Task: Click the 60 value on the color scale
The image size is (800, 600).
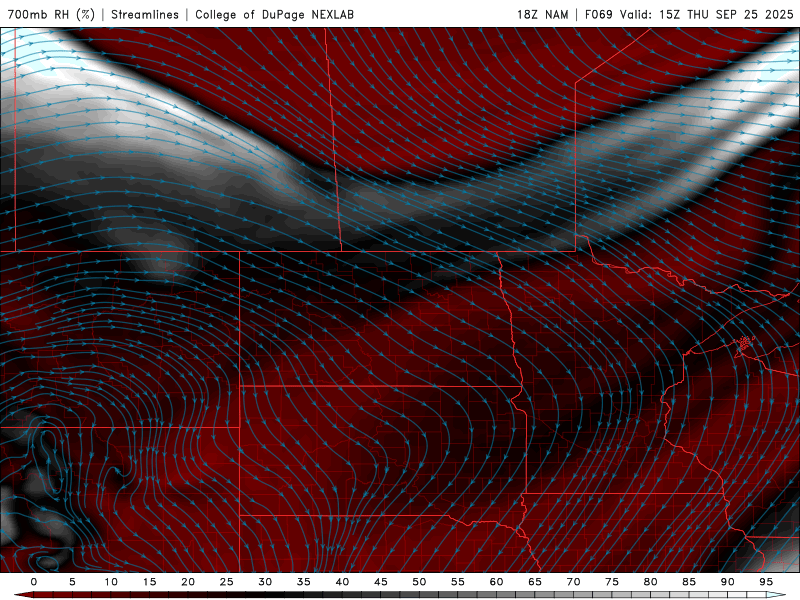Action: pos(496,582)
